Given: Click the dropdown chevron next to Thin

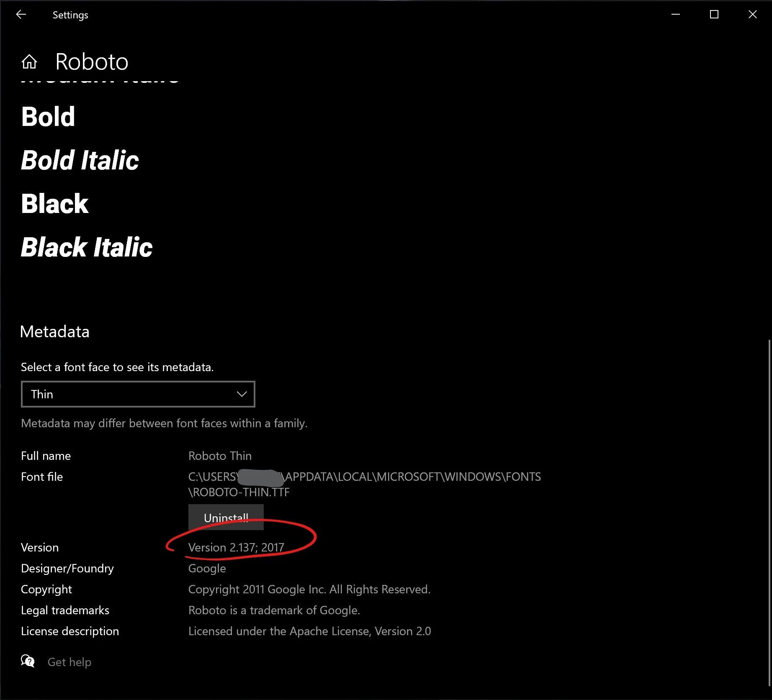Looking at the screenshot, I should [x=242, y=394].
